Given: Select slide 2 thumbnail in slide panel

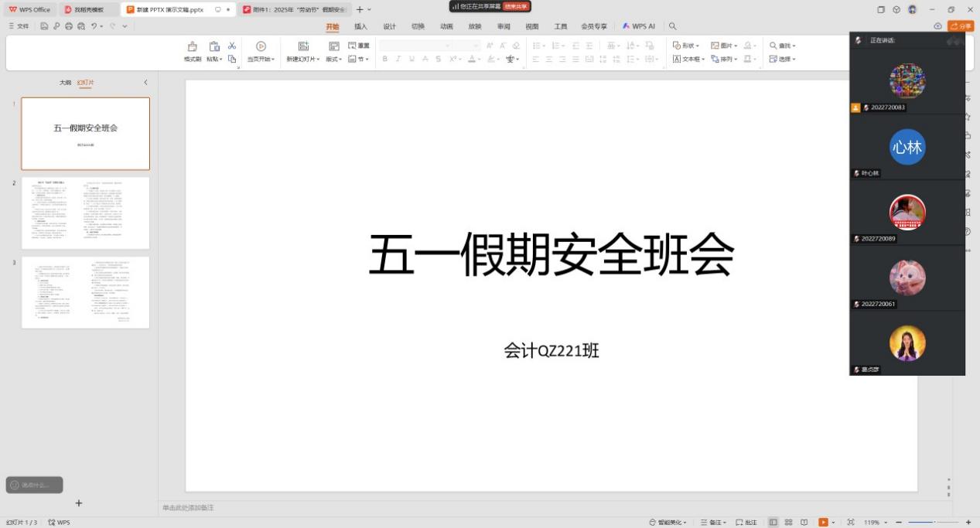Looking at the screenshot, I should [x=85, y=213].
